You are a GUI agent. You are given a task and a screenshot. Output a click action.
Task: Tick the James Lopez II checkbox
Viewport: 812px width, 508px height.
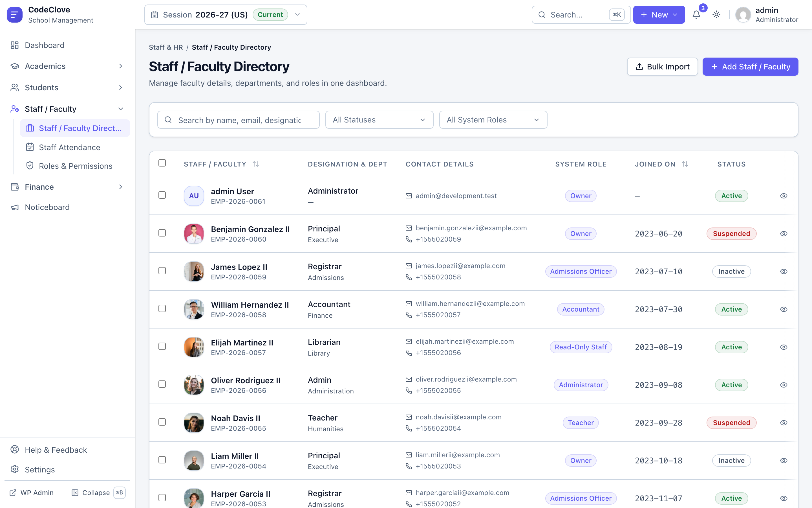click(x=162, y=271)
